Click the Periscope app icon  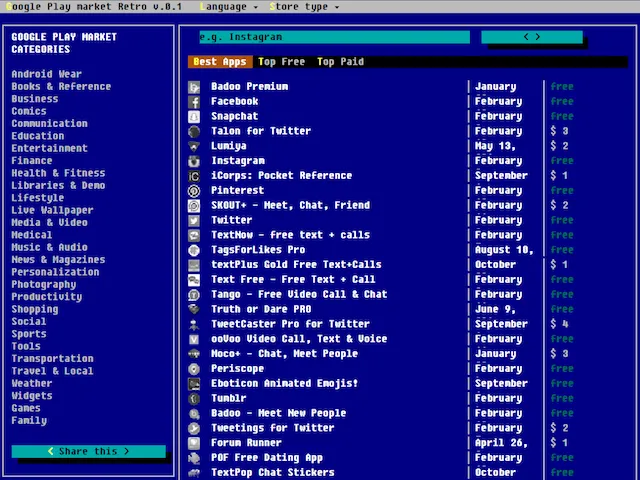(x=194, y=369)
